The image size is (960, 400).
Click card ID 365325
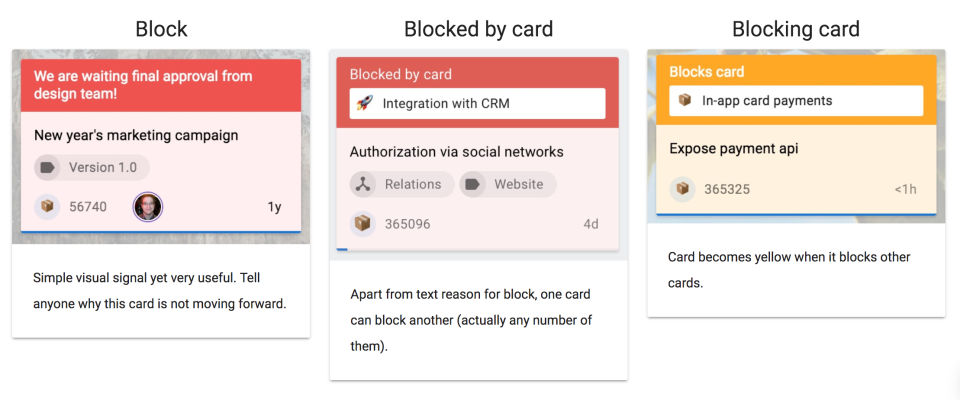tap(727, 189)
